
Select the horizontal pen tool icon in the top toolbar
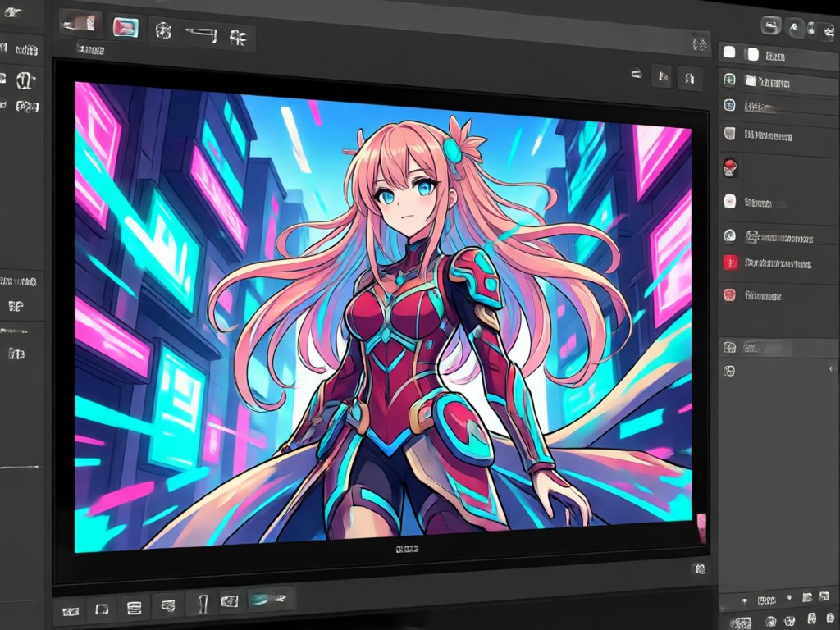point(201,34)
